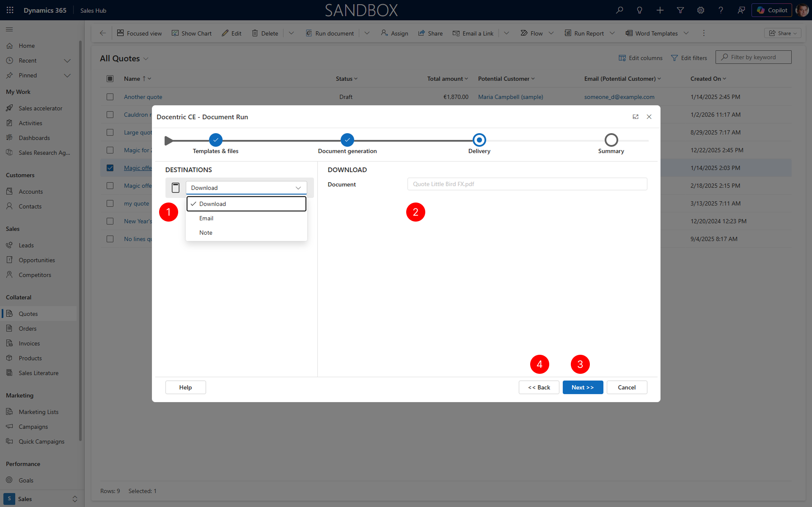Screen dimensions: 812x507
Task: Open the Maria Campbell (sample) customer link
Action: [x=510, y=97]
